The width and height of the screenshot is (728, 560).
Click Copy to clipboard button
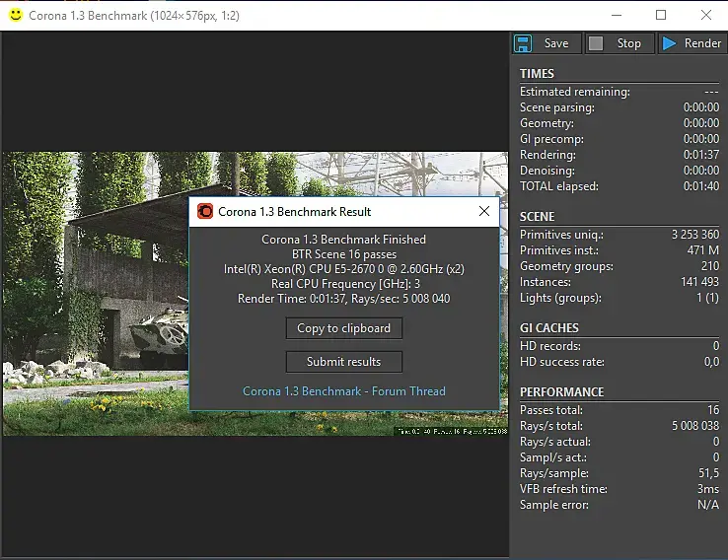coord(343,328)
